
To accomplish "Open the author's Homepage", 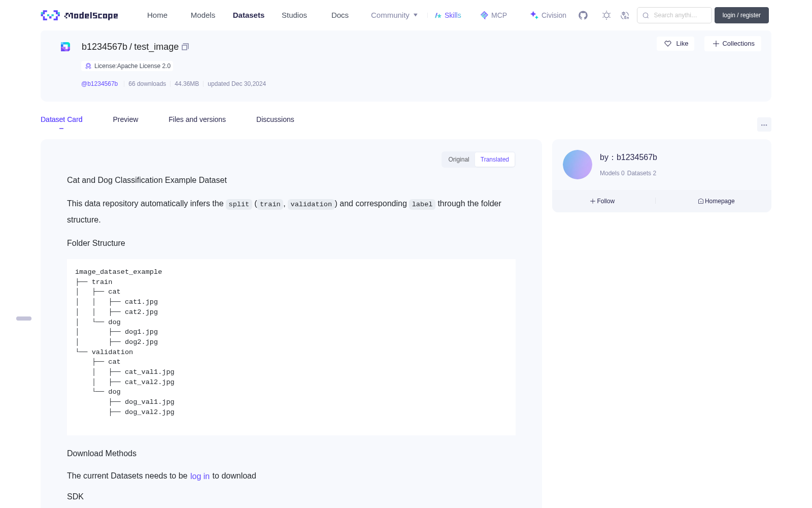I will (716, 201).
